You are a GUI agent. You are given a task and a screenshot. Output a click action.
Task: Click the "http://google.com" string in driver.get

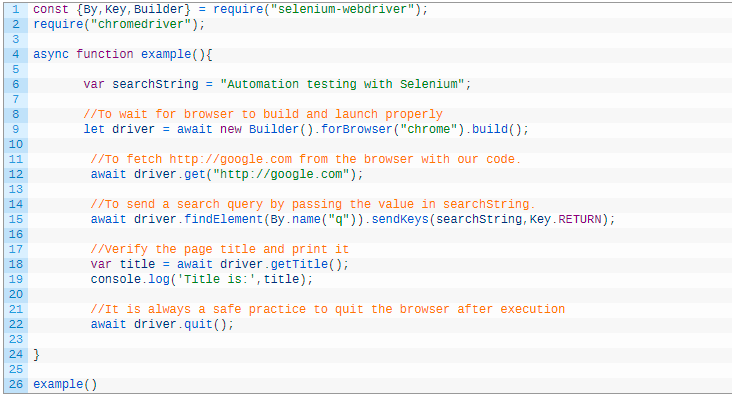281,174
